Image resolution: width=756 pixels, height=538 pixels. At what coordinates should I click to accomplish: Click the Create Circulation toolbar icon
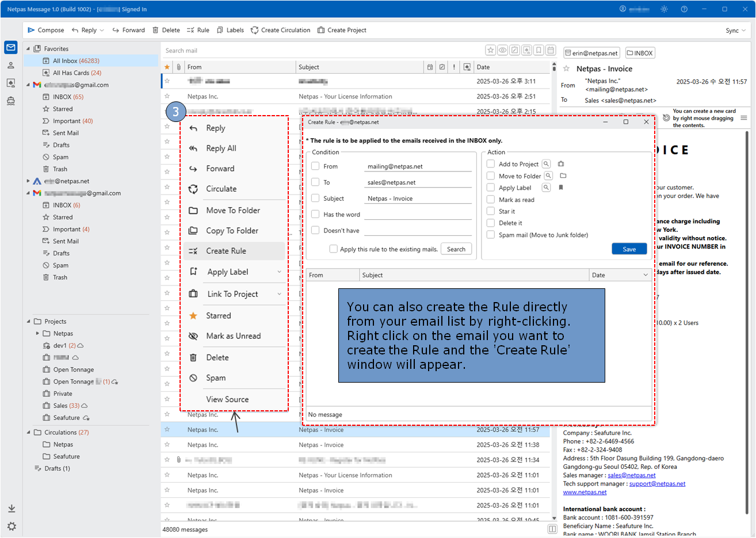254,30
